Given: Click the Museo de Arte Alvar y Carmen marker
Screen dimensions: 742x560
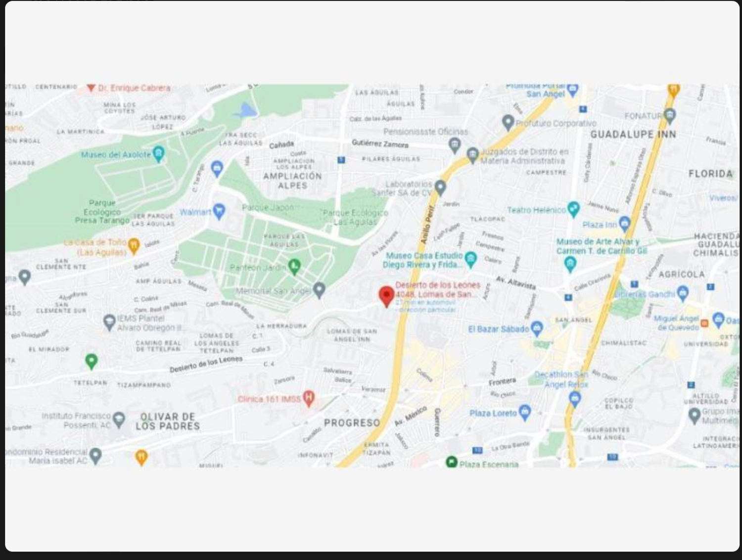Looking at the screenshot, I should pyautogui.click(x=570, y=264).
